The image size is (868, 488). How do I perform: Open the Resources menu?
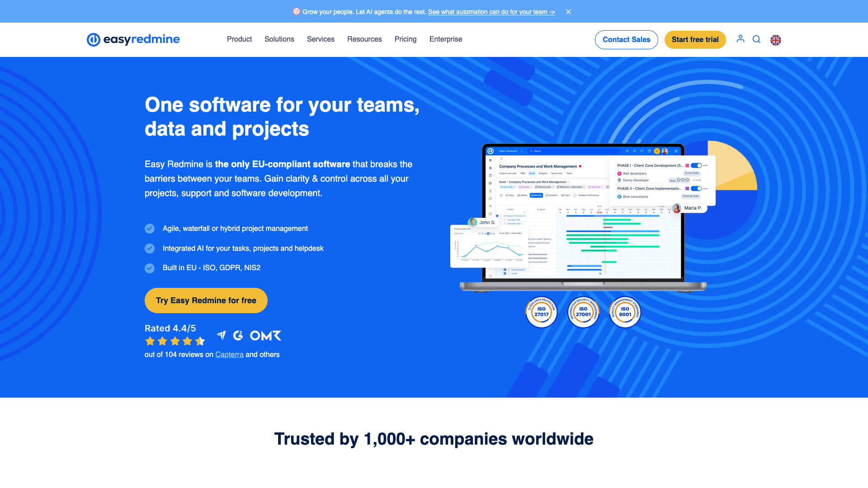coord(364,39)
